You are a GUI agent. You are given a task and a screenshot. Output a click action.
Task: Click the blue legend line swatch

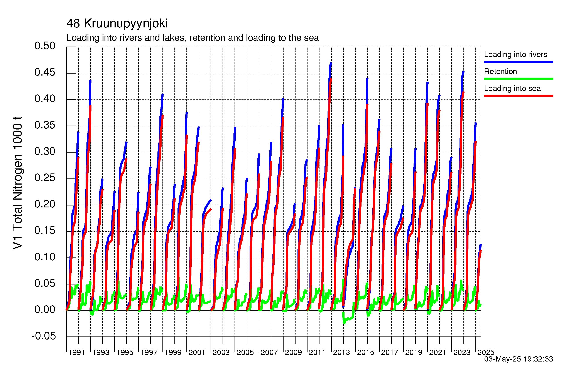518,62
